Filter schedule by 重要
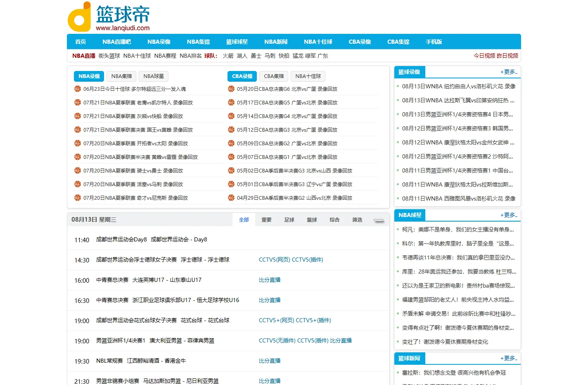 [267, 220]
